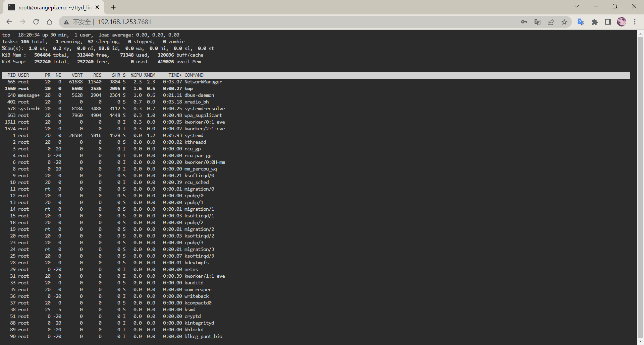Bookmark this page with the star

pyautogui.click(x=565, y=22)
